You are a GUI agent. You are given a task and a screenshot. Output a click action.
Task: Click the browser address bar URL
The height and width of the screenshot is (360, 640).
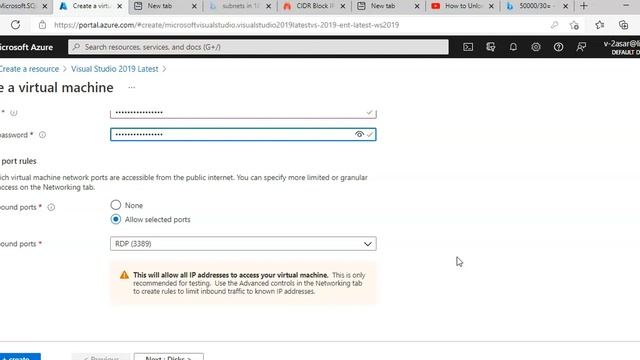[227, 25]
